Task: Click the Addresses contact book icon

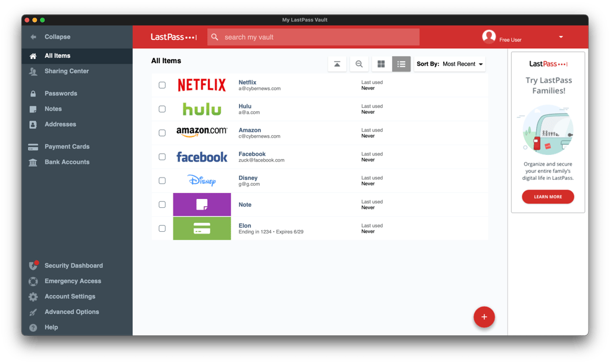Action: (x=33, y=125)
